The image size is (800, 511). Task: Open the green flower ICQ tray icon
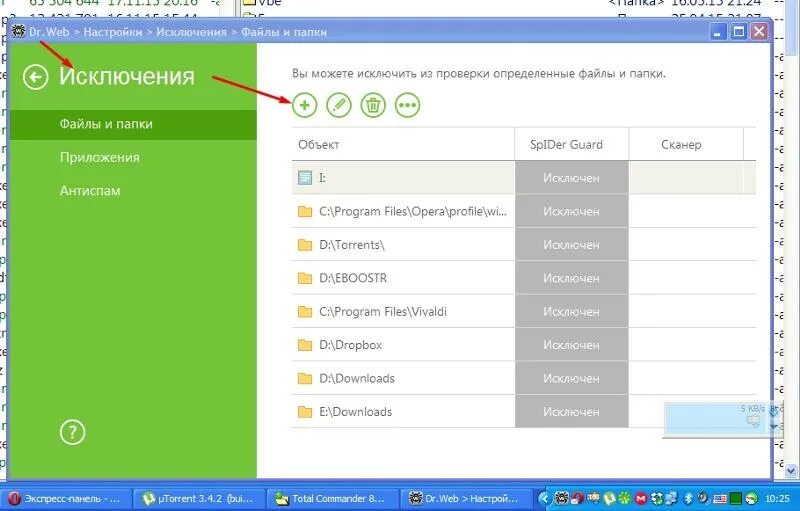(624, 498)
